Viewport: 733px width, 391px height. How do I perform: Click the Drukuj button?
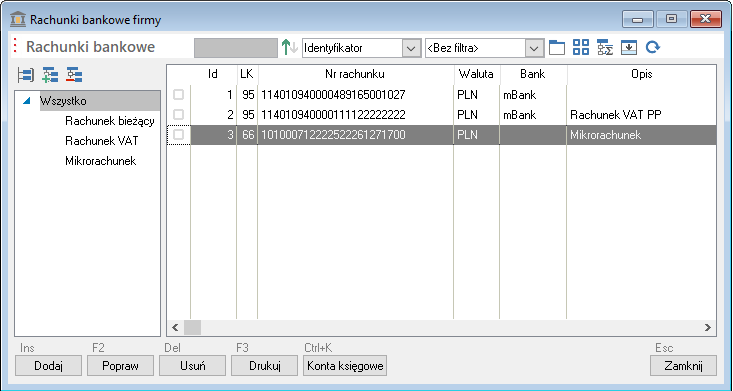click(x=265, y=366)
